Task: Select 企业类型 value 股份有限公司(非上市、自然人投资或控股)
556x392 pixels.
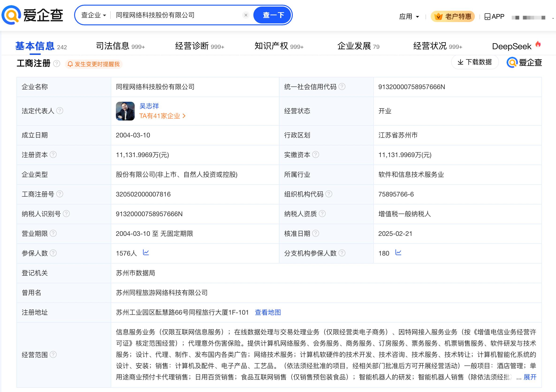Action: coord(176,174)
